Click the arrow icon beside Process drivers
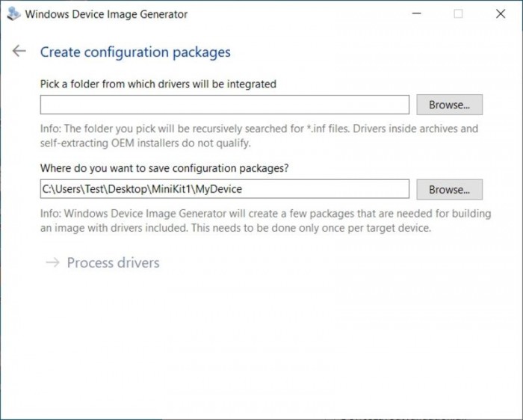This screenshot has width=523, height=420. [x=52, y=262]
